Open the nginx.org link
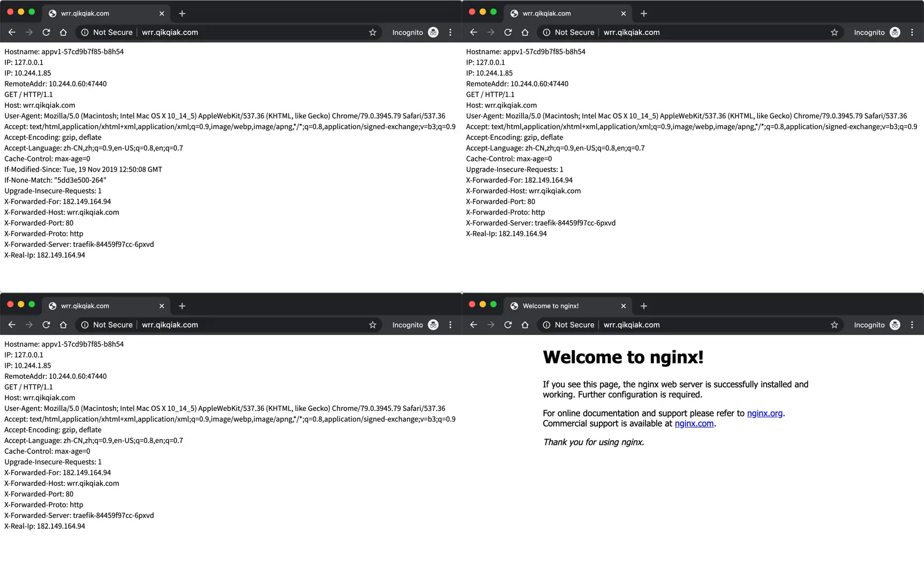The width and height of the screenshot is (924, 578). point(765,413)
